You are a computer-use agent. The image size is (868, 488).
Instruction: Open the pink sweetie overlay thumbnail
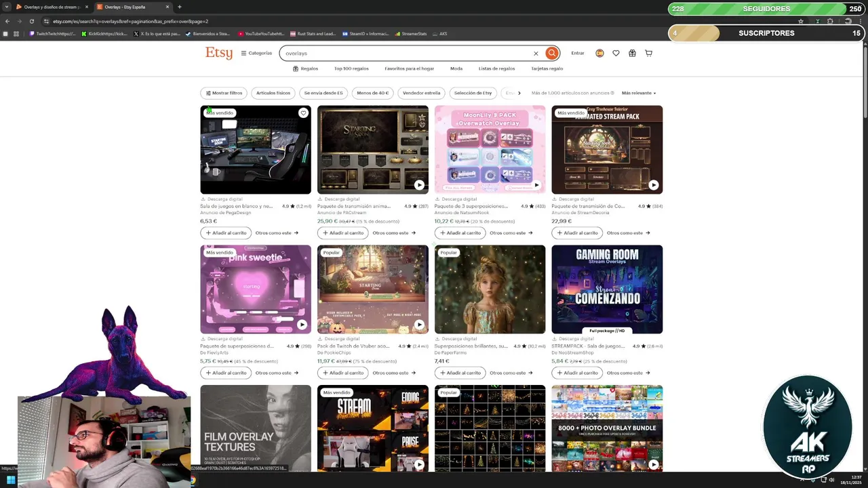tap(256, 289)
